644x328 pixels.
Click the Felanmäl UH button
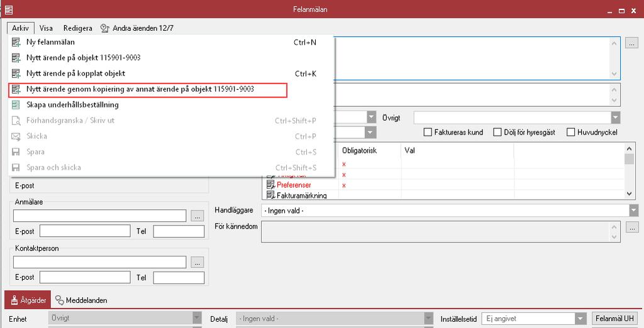tap(615, 318)
